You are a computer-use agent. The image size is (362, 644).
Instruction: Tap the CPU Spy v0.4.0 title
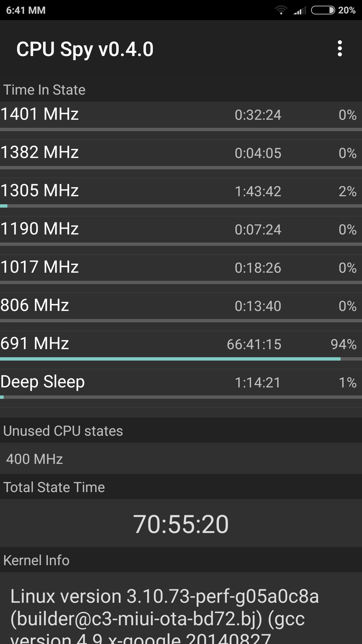(x=85, y=49)
